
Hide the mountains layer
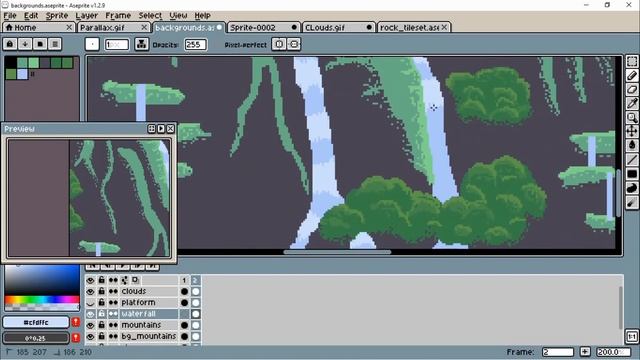coord(90,325)
